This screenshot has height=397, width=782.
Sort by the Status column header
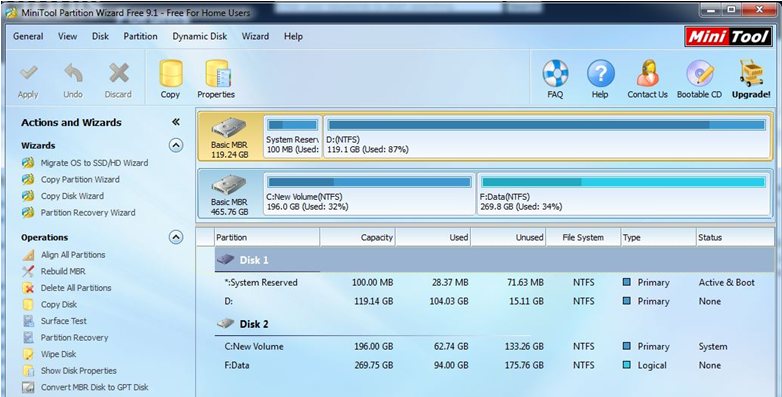coord(735,237)
